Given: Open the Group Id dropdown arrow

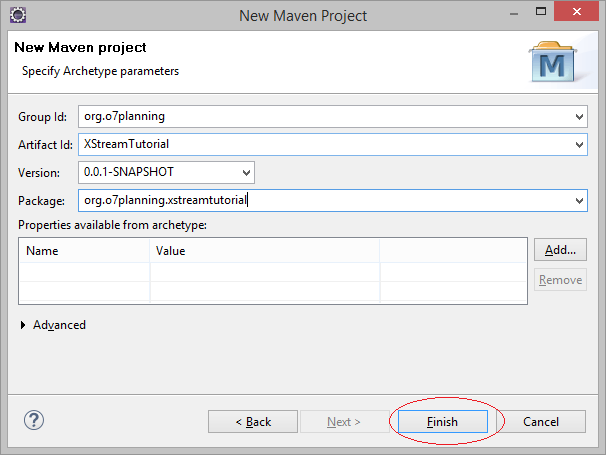Looking at the screenshot, I should [x=579, y=116].
